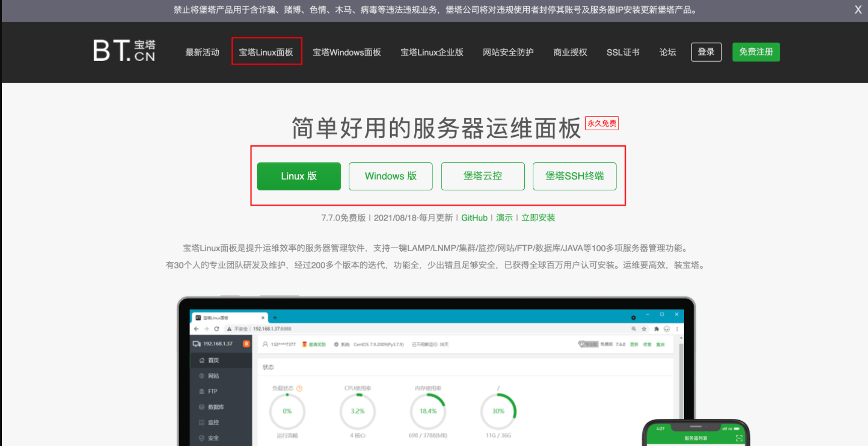Click FTP in the preview sidebar
Viewport: 868px width, 446px height.
212,392
